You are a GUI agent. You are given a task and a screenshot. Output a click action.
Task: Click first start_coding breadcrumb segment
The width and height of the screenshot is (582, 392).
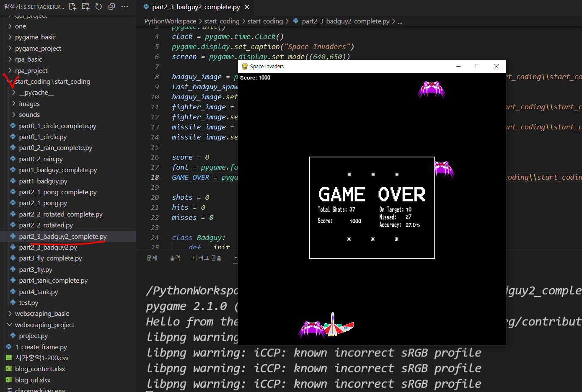click(x=222, y=21)
